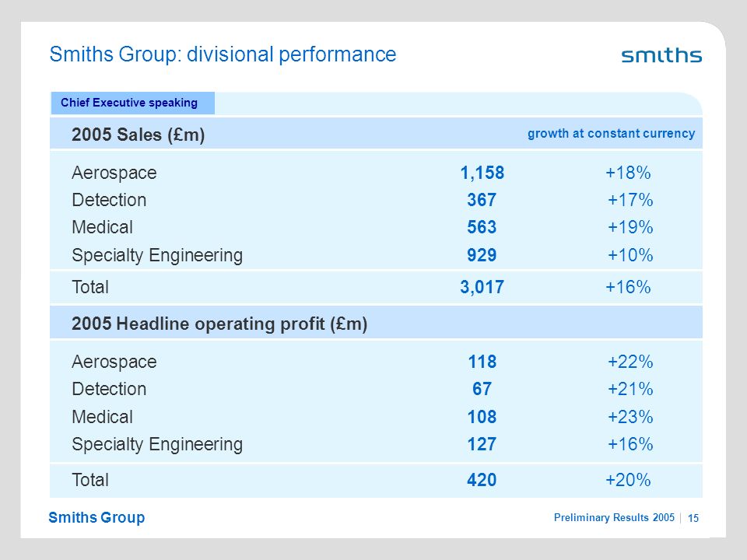Click the Detection sales growth '+17%'
The image size is (747, 560).
pyautogui.click(x=630, y=200)
